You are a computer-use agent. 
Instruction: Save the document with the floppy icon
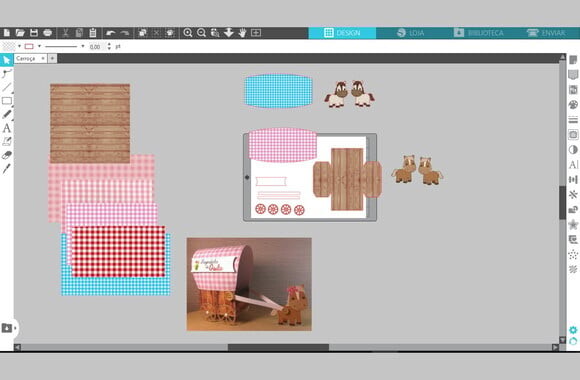(34, 33)
